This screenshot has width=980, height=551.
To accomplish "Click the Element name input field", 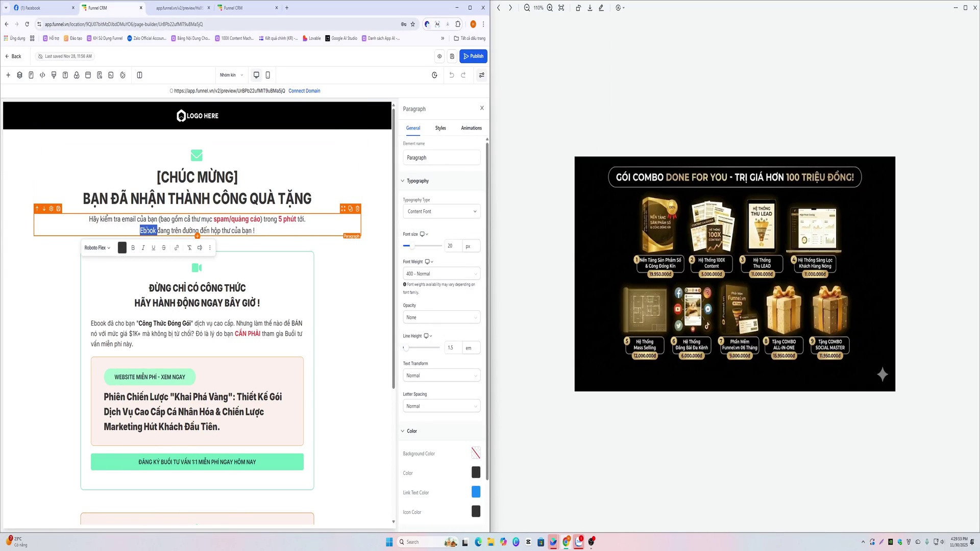I will pos(442,158).
